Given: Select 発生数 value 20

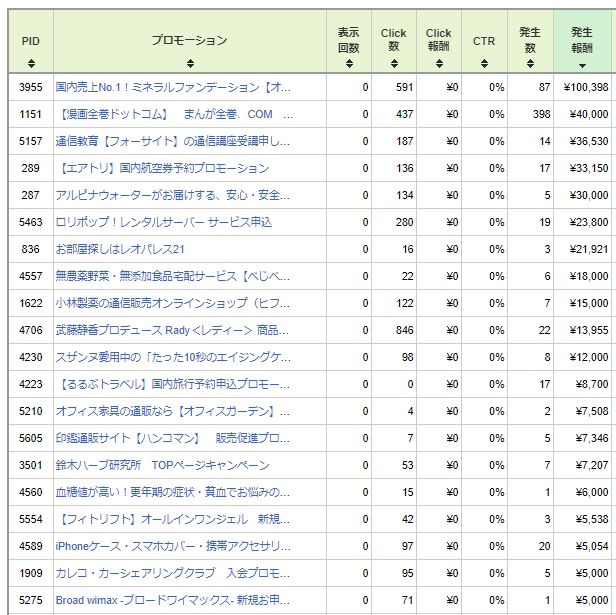Looking at the screenshot, I should pyautogui.click(x=544, y=546).
